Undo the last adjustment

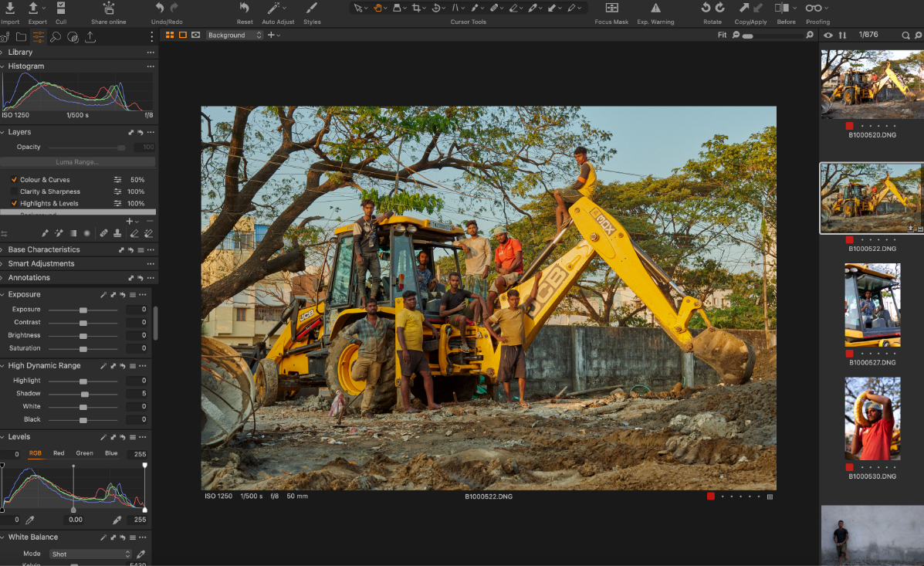160,8
